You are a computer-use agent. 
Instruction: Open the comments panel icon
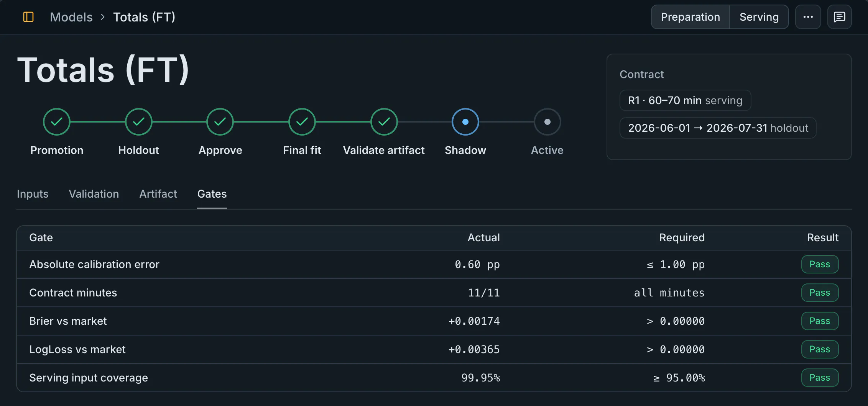tap(839, 17)
